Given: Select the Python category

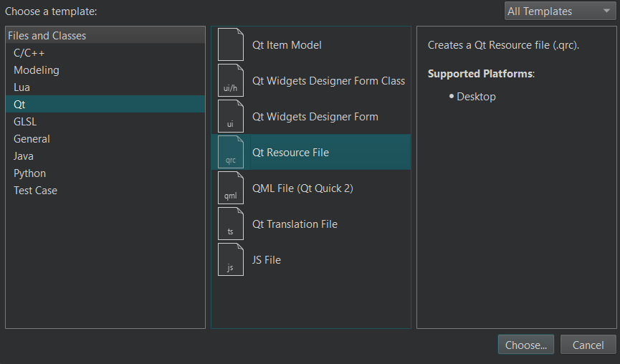Looking at the screenshot, I should point(105,173).
